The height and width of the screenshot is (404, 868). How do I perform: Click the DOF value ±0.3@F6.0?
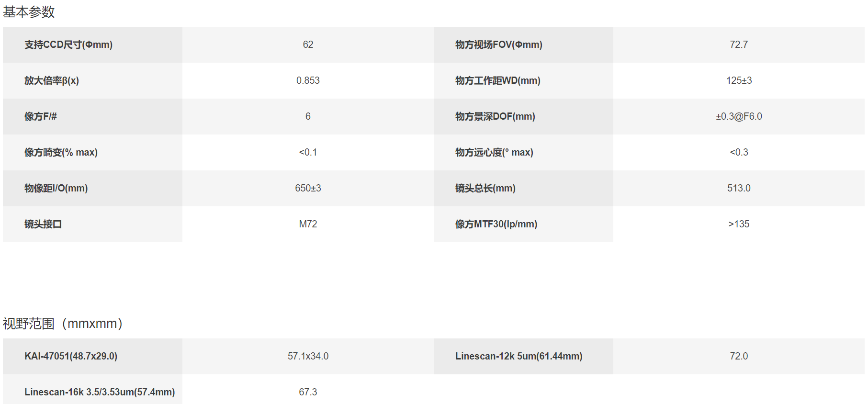[x=739, y=116]
